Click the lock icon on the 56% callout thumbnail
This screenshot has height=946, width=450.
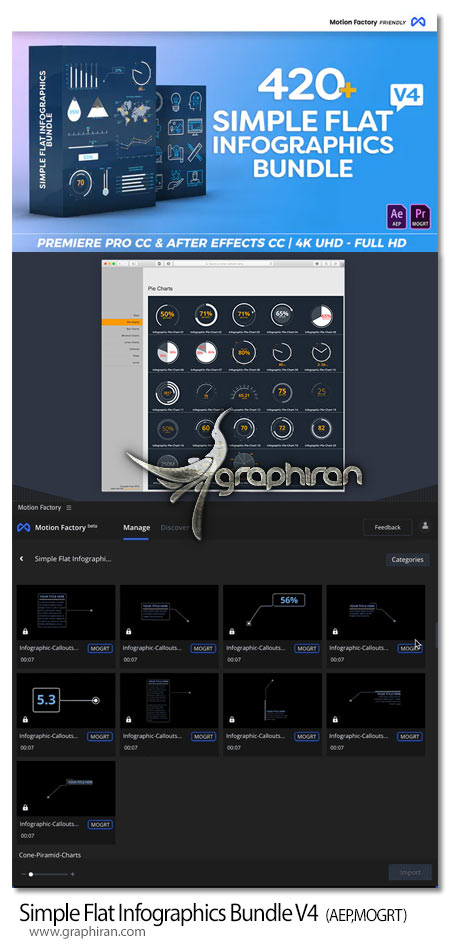click(232, 632)
